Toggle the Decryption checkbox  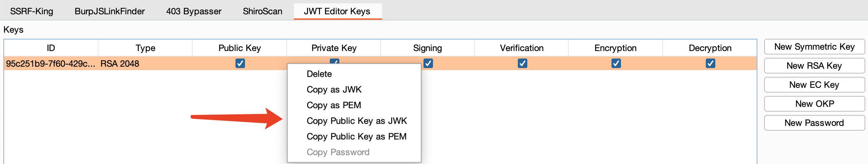coord(710,64)
